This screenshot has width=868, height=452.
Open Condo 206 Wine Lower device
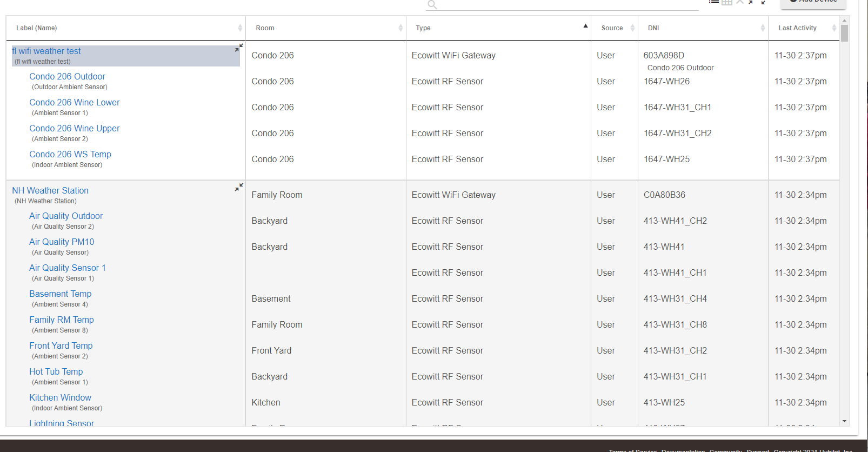tap(75, 102)
